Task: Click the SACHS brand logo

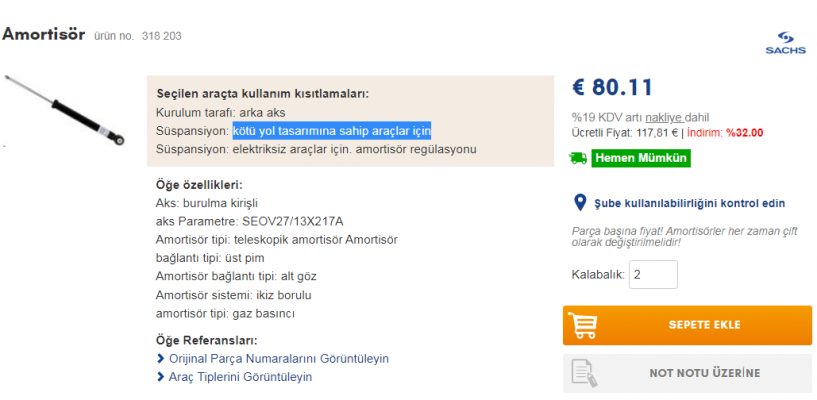Action: (785, 43)
